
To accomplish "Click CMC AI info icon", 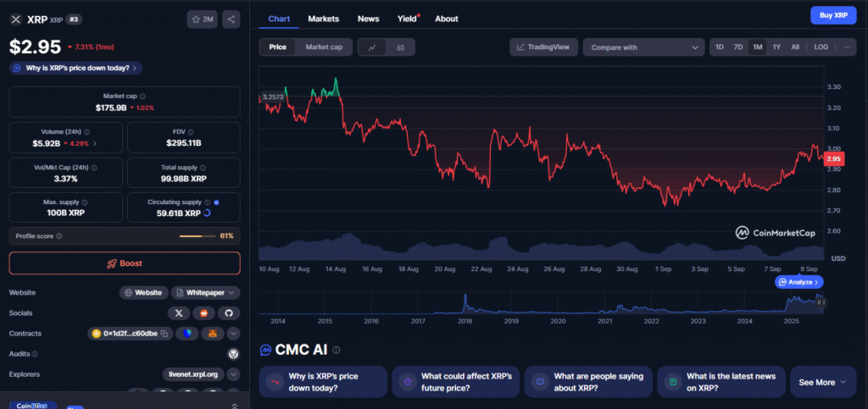I will [337, 350].
